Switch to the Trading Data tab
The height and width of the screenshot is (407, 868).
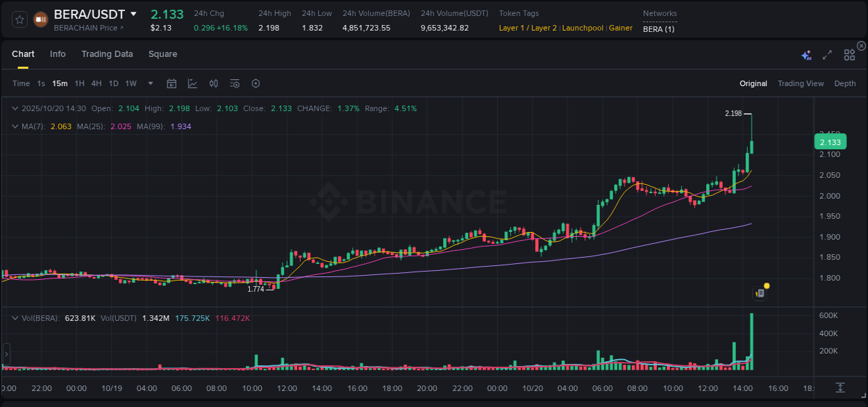tap(107, 53)
